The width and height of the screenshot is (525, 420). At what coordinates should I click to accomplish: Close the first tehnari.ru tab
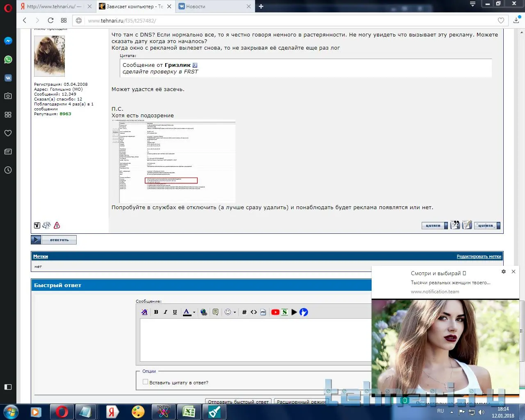pyautogui.click(x=89, y=7)
